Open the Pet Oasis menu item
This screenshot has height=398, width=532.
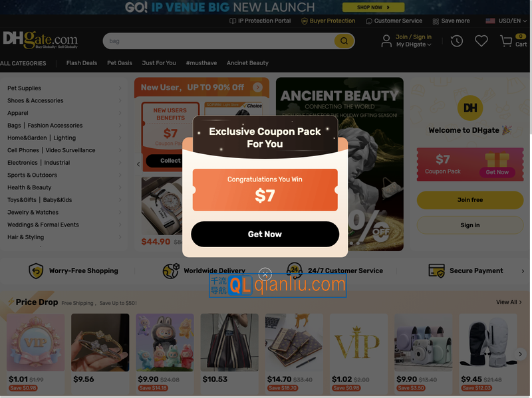(x=120, y=63)
